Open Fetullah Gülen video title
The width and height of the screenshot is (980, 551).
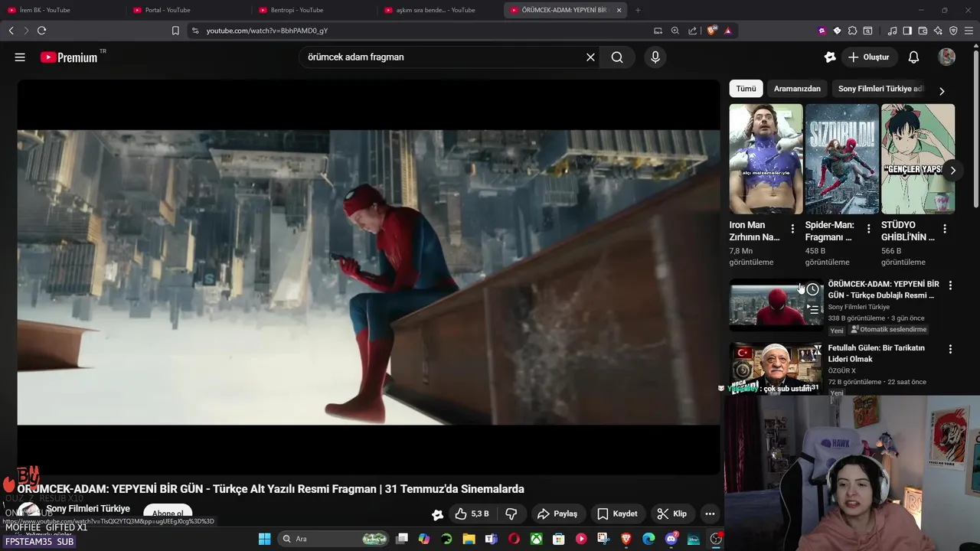876,354
